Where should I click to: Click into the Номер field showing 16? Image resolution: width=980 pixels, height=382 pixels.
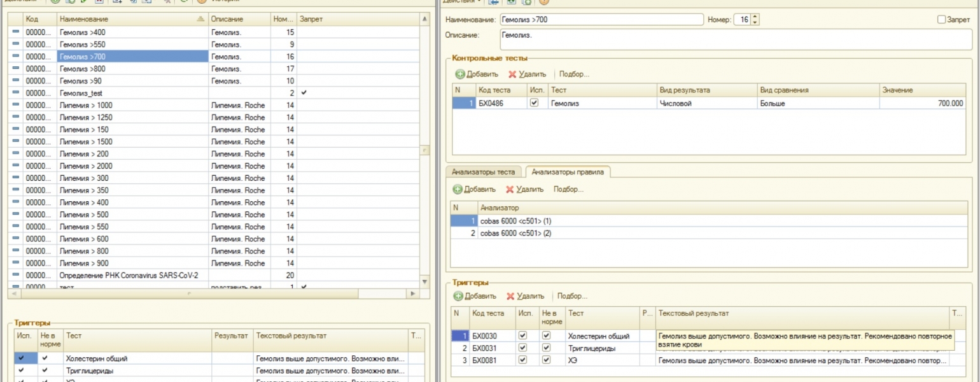click(743, 20)
